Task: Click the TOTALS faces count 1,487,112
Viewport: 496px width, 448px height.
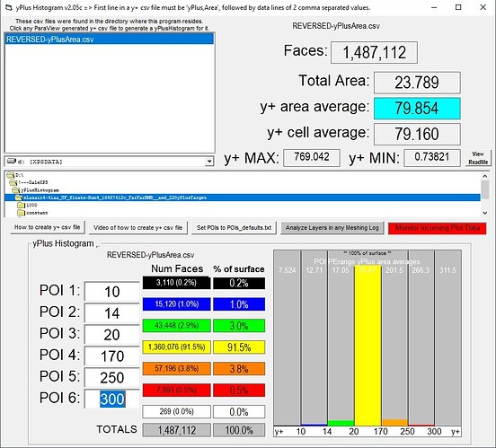Action: 176,430
